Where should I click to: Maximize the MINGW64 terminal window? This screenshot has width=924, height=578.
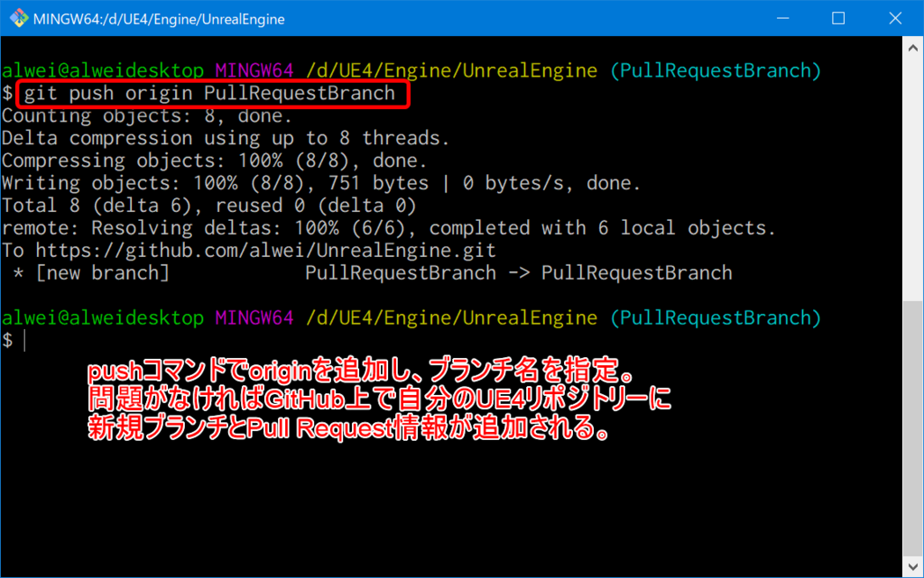coord(838,18)
